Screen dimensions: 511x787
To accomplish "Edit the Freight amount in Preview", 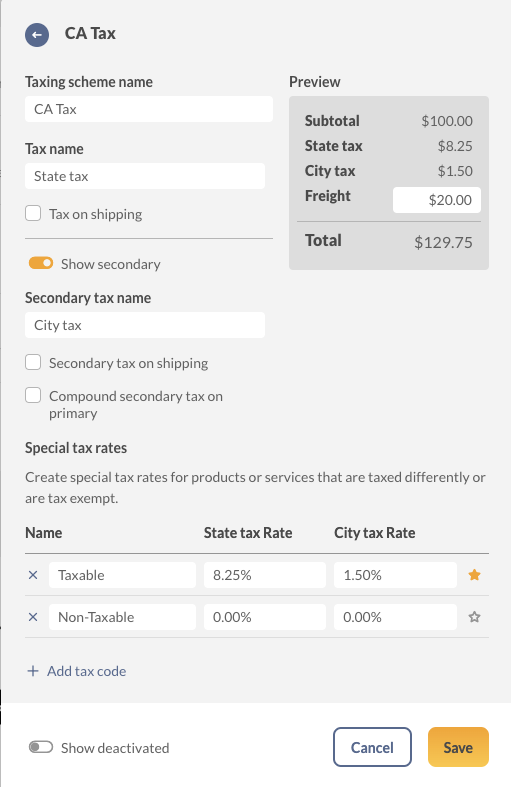I will 437,200.
